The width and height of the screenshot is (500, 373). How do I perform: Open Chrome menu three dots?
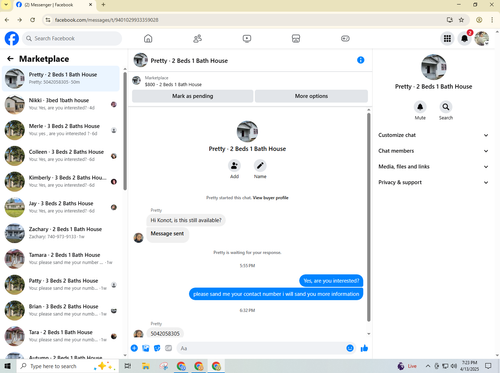pos(492,20)
